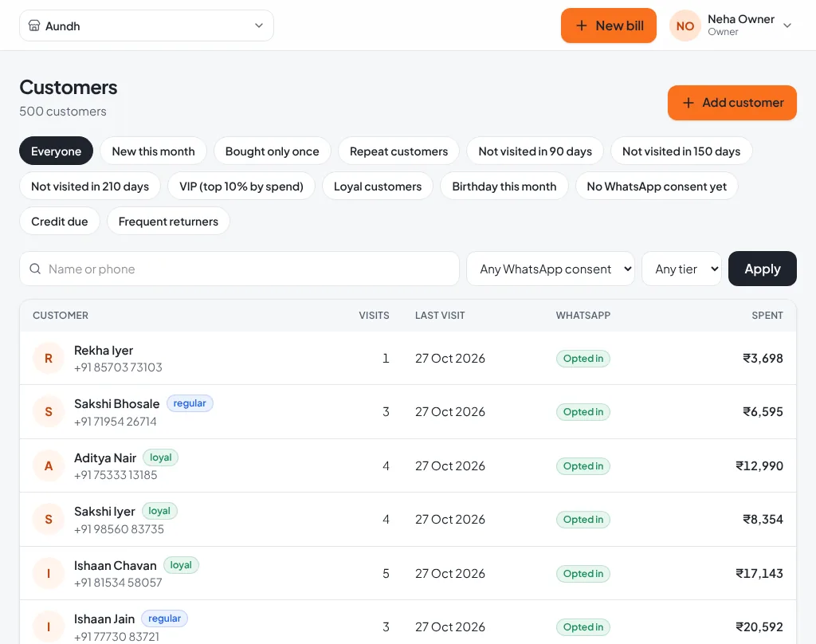The width and height of the screenshot is (816, 644).
Task: Click Rekha Iyer's R avatar
Action: pyautogui.click(x=49, y=358)
